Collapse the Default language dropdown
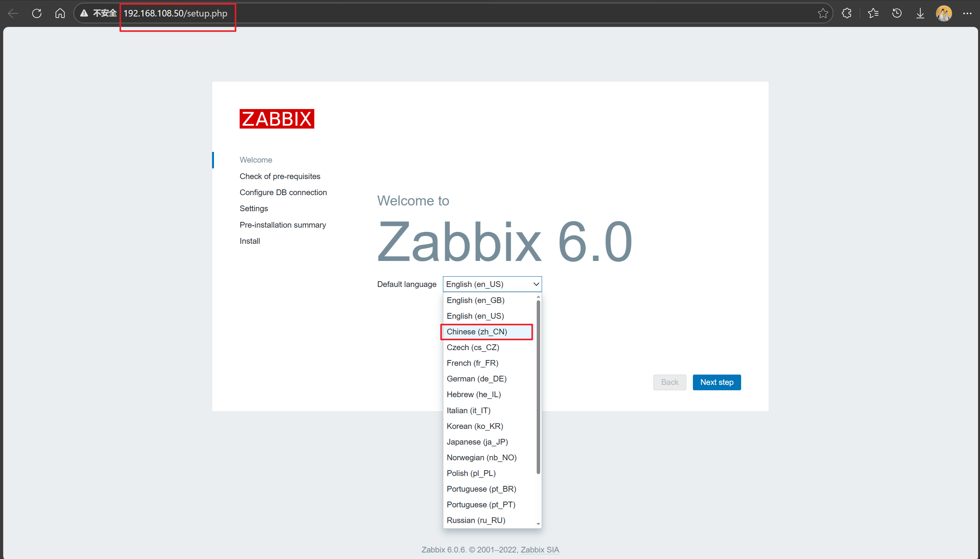Image resolution: width=980 pixels, height=559 pixels. coord(492,284)
